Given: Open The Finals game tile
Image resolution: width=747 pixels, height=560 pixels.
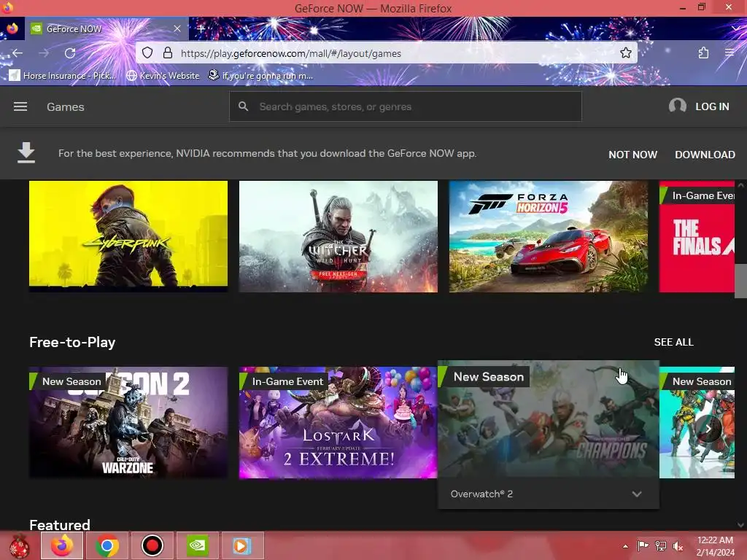Looking at the screenshot, I should click(697, 236).
